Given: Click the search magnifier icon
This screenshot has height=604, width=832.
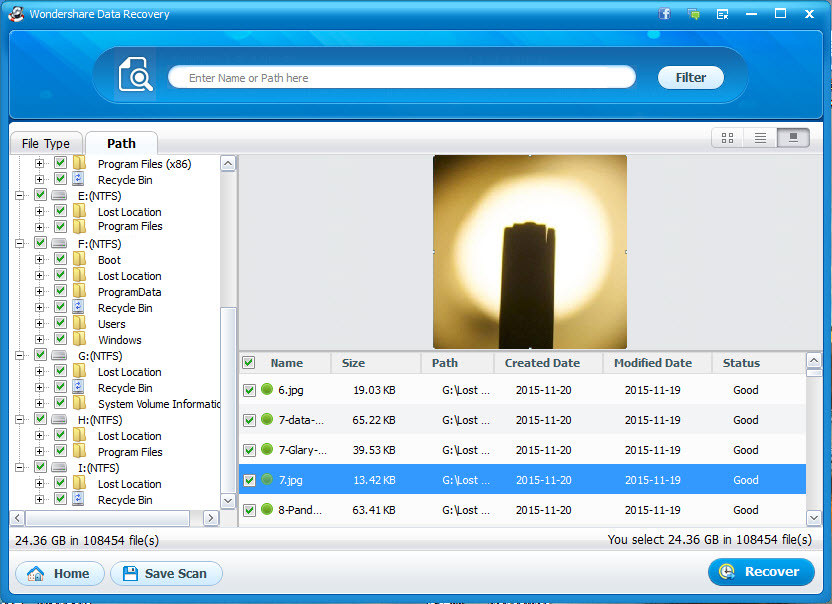Looking at the screenshot, I should (x=135, y=77).
